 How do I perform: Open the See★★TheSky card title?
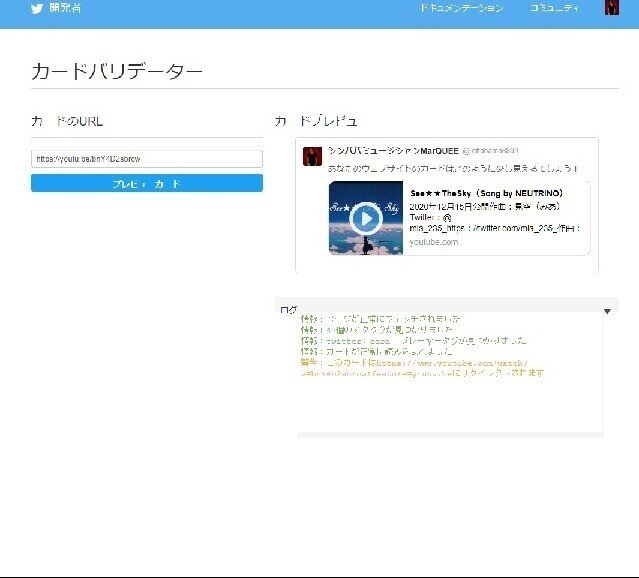click(x=487, y=193)
